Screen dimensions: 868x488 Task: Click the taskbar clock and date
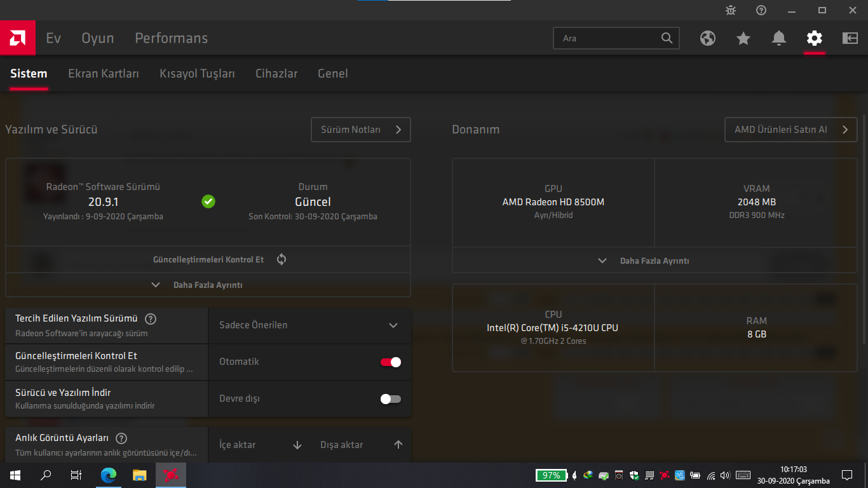point(794,475)
